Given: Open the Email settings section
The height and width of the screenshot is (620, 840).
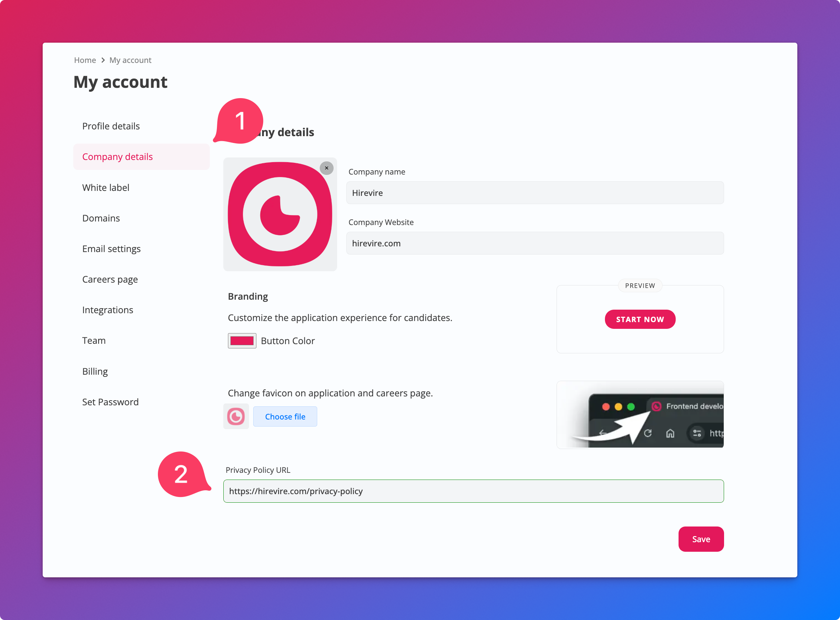Looking at the screenshot, I should point(111,249).
